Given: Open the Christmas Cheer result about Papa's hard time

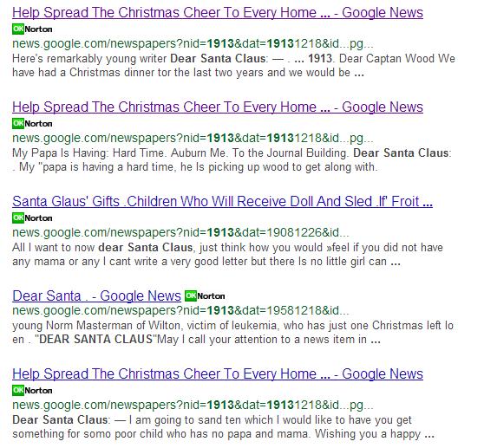Looking at the screenshot, I should tap(218, 107).
